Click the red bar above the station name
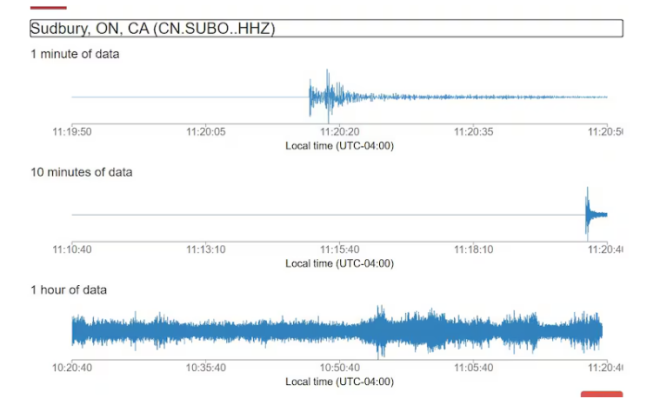This screenshot has height=412, width=660. coord(48,8)
